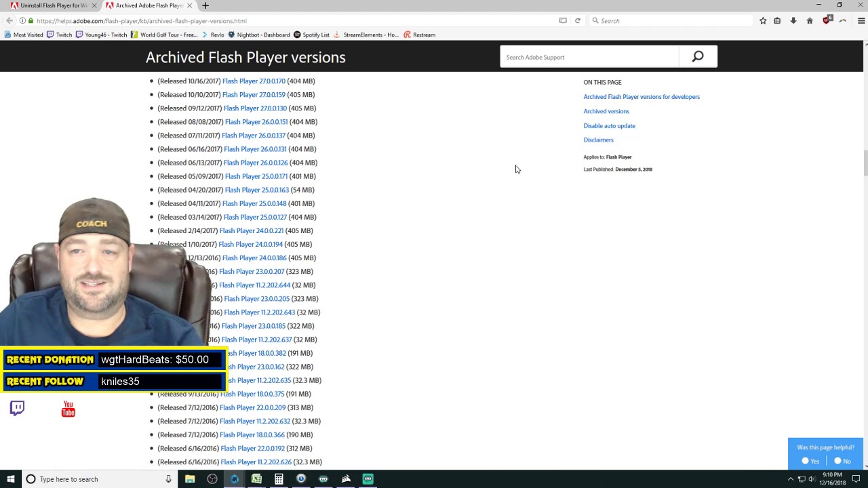Open the taskbar clock showing 9:10 PM
This screenshot has width=868, height=488.
[833, 479]
